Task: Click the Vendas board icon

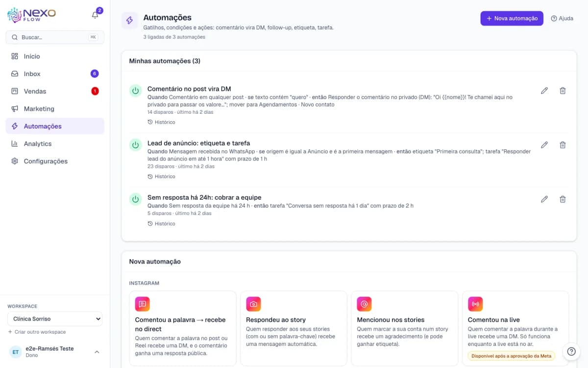Action: pyautogui.click(x=15, y=91)
